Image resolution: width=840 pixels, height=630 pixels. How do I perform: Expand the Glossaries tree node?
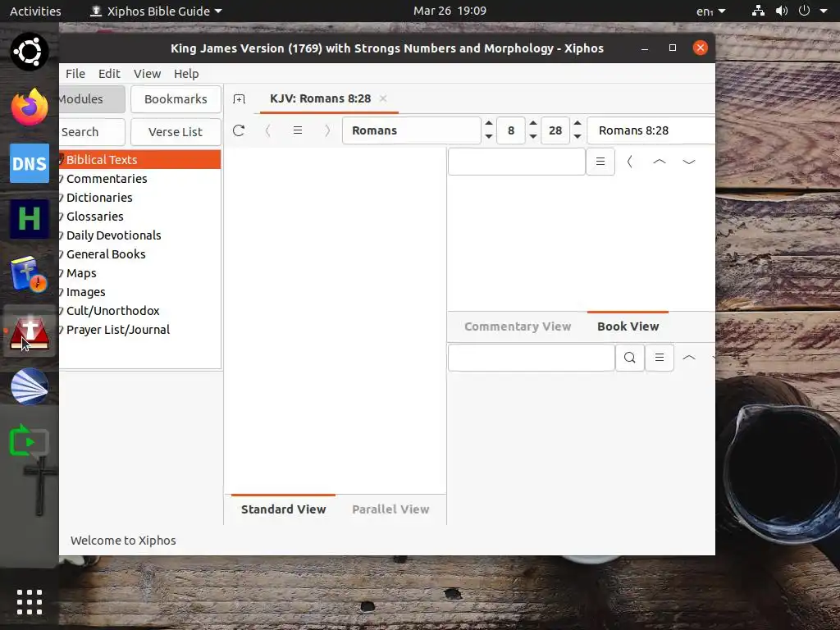pyautogui.click(x=61, y=217)
